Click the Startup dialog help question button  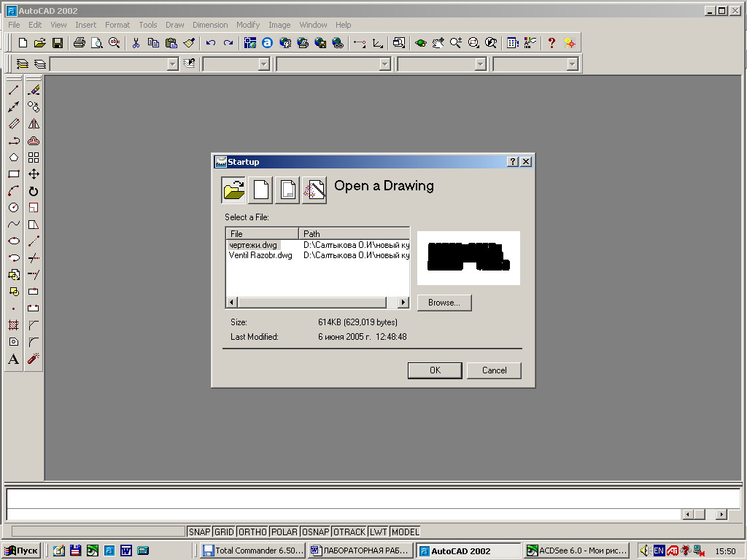click(513, 162)
